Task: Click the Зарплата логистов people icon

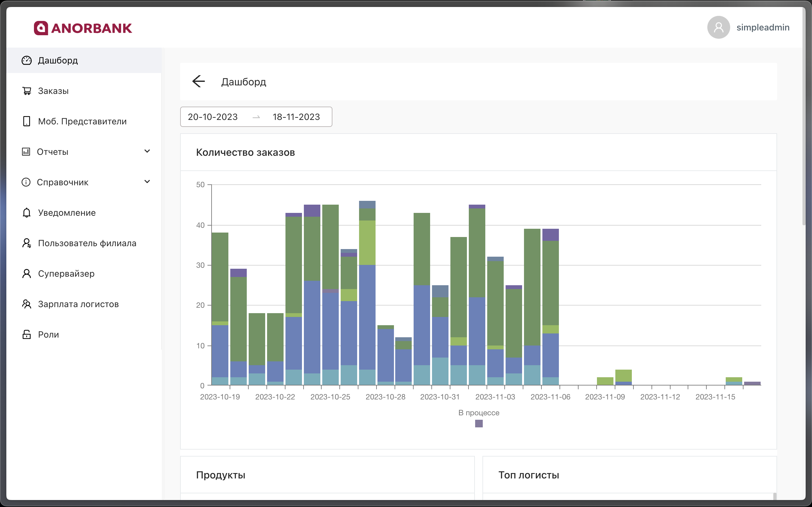Action: [26, 304]
